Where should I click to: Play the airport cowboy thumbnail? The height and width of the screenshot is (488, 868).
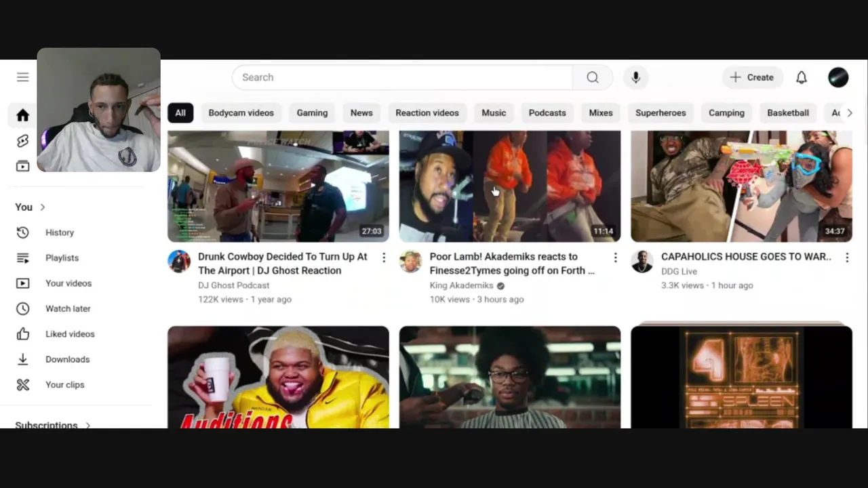pyautogui.click(x=279, y=186)
